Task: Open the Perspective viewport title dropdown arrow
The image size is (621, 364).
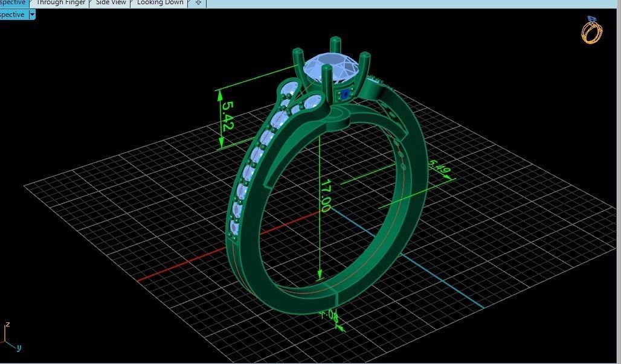Action: [x=32, y=14]
